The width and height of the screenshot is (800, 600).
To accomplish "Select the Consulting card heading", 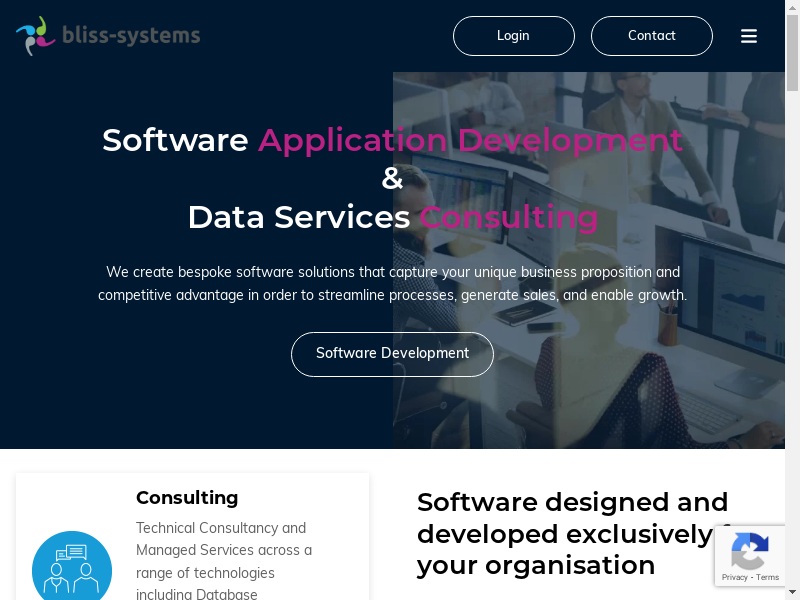I will [187, 498].
